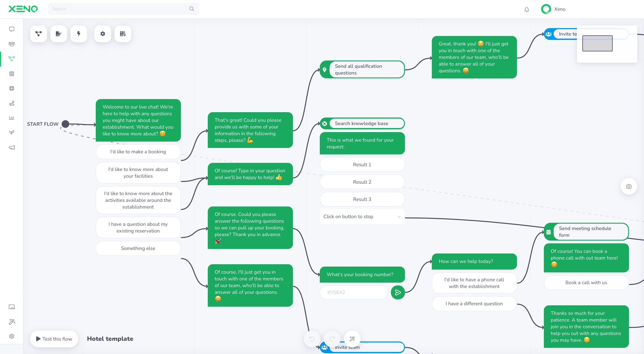644x354 pixels.
Task: Click the edit note toolbar icon
Action: click(x=59, y=34)
